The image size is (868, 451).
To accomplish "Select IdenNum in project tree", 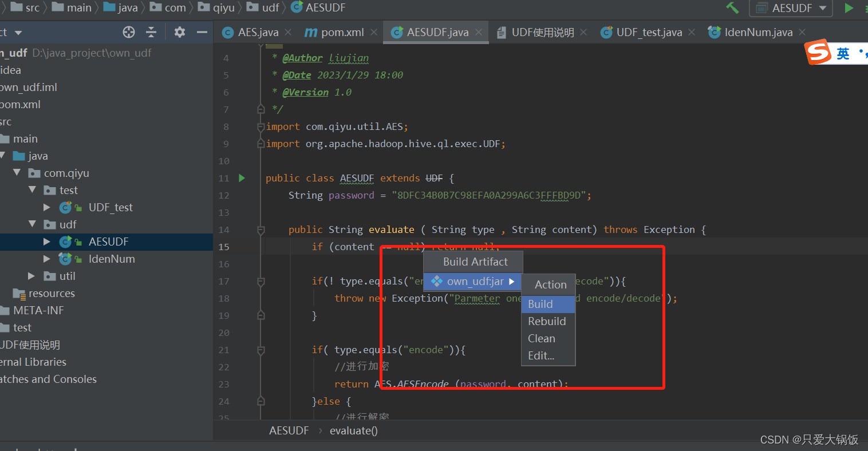I will click(112, 259).
